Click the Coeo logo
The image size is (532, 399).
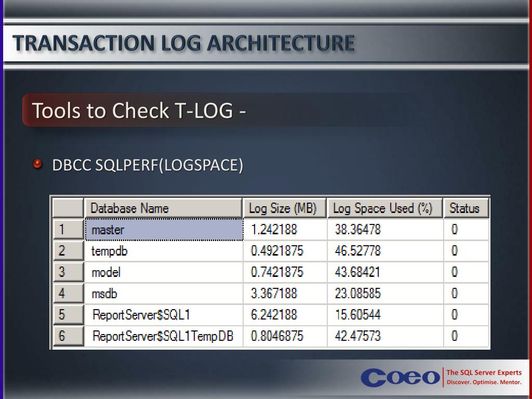click(400, 378)
